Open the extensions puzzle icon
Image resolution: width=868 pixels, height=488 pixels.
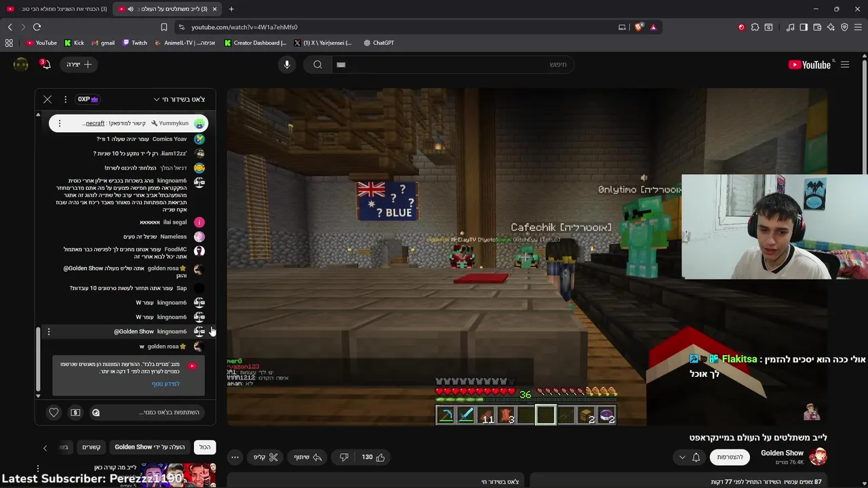click(755, 27)
